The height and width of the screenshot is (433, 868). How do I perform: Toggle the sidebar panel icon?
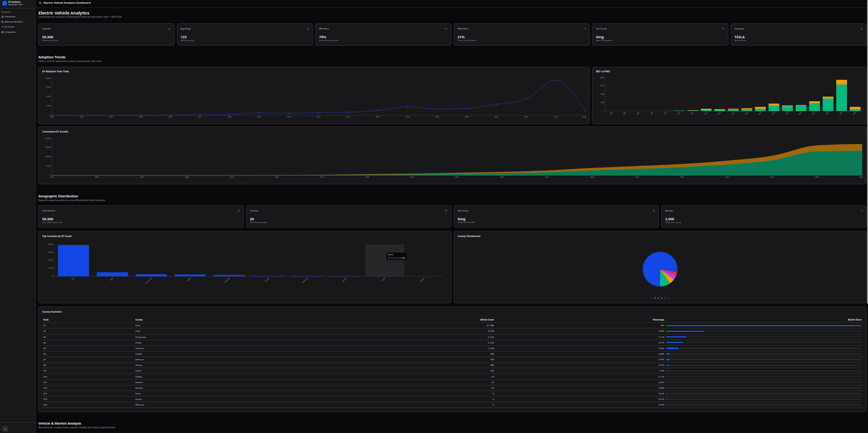coord(40,3)
